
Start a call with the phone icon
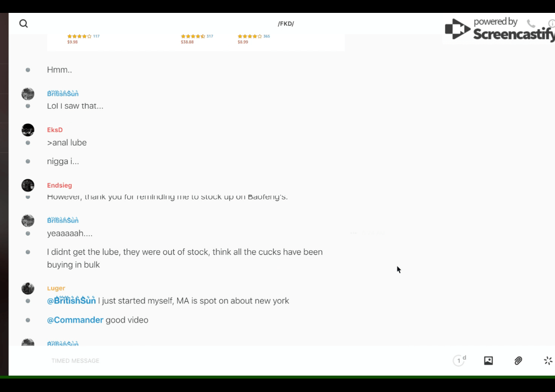pyautogui.click(x=531, y=24)
